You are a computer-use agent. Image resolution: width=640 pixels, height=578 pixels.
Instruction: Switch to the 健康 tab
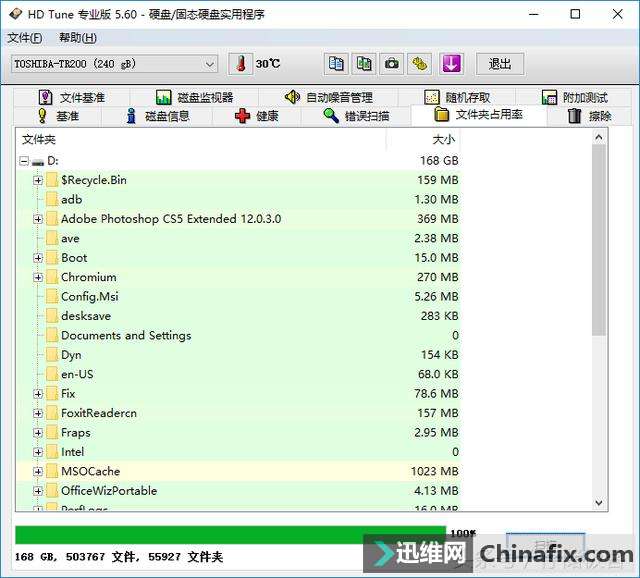[257, 116]
